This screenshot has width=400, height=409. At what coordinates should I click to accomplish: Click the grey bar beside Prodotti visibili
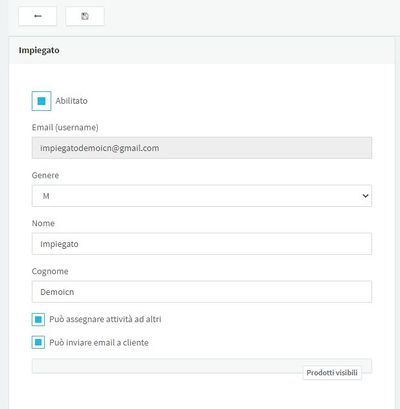[167, 366]
